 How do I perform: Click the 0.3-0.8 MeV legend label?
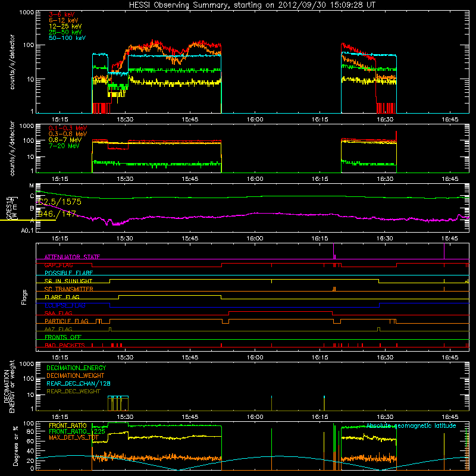pos(68,134)
